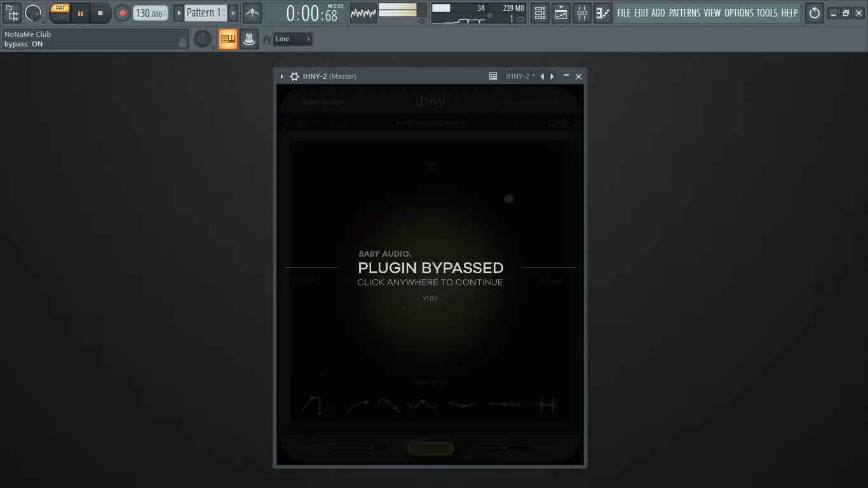
Task: Open IHNY-2 plugin settings gear
Action: click(294, 76)
